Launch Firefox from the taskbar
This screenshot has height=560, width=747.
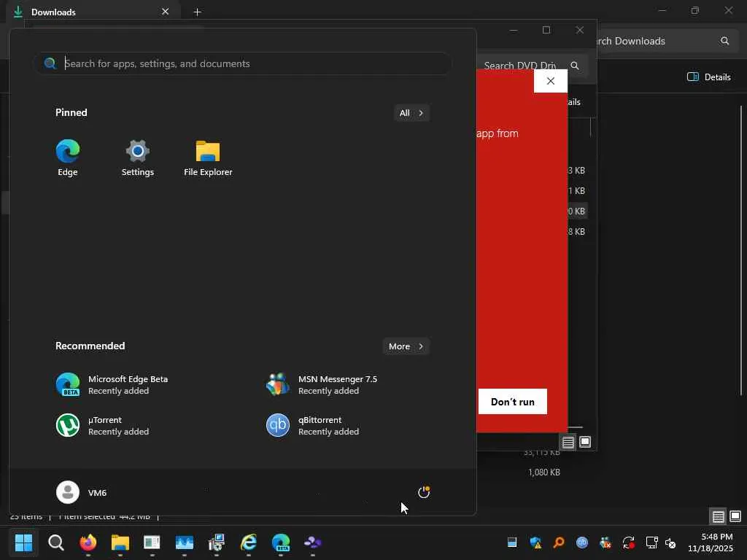click(88, 542)
